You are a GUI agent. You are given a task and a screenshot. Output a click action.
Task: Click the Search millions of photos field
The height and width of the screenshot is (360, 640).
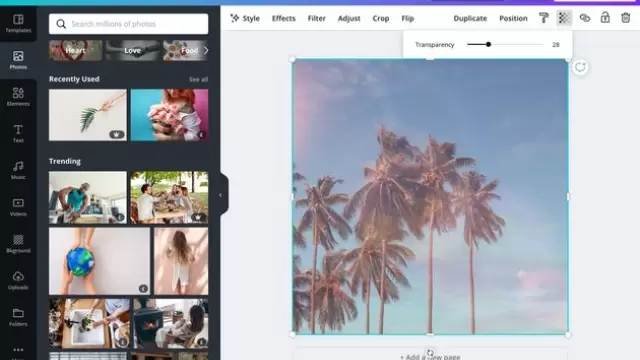click(129, 24)
